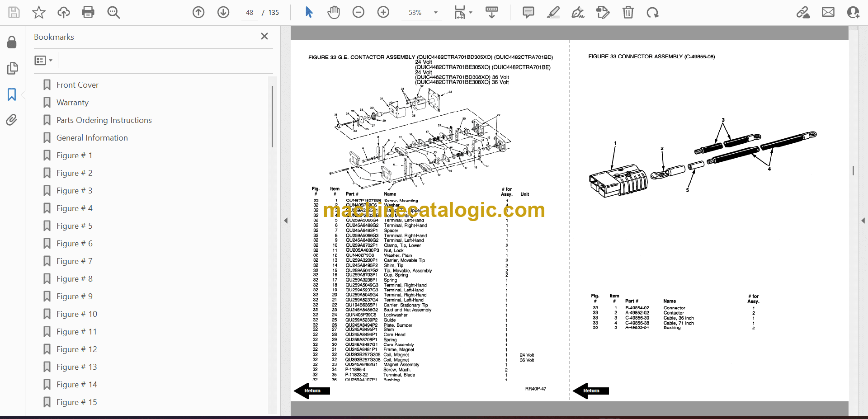This screenshot has width=868, height=419.
Task: Open the Sign document tool
Action: coord(578,12)
